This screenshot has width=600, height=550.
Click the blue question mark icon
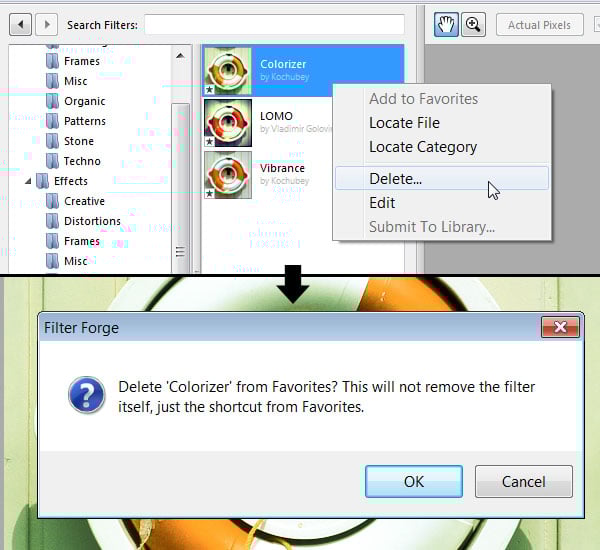point(86,395)
